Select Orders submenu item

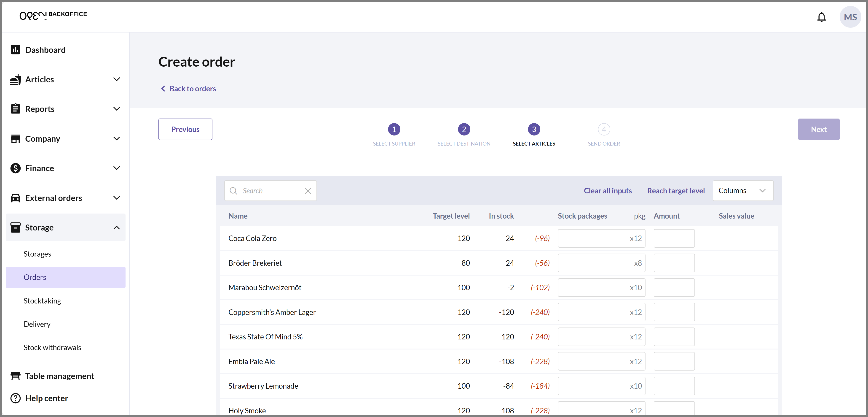point(65,277)
